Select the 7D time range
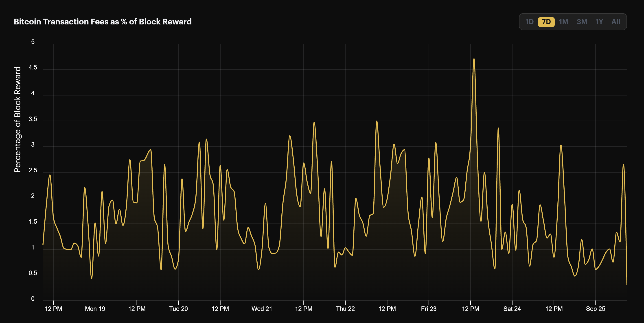The image size is (644, 323). 546,22
